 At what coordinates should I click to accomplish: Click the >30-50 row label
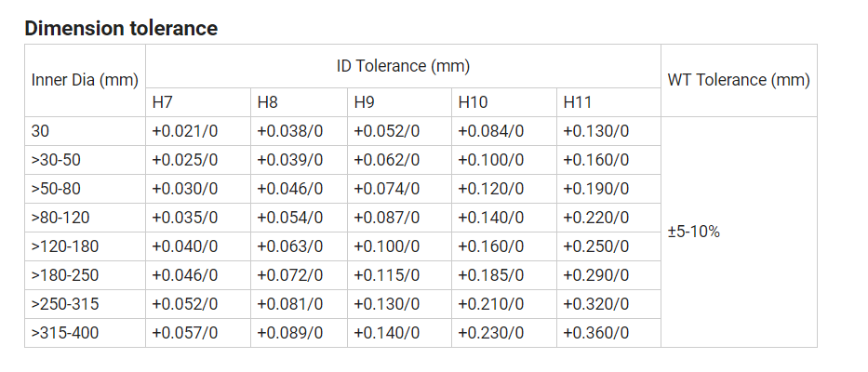[x=56, y=160]
